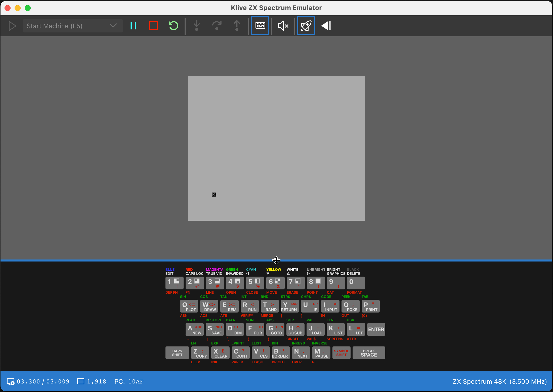Select the D DIM key
The image size is (553, 392).
coord(235,330)
